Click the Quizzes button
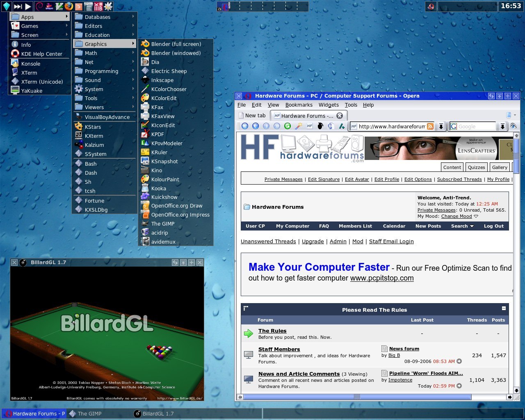This screenshot has height=420, width=525. [476, 167]
